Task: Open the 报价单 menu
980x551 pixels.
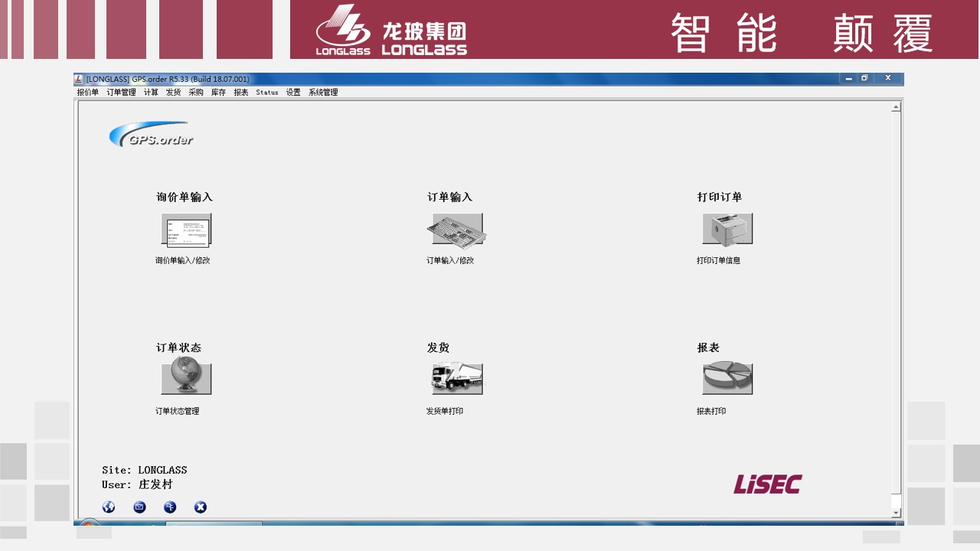Action: click(x=87, y=93)
